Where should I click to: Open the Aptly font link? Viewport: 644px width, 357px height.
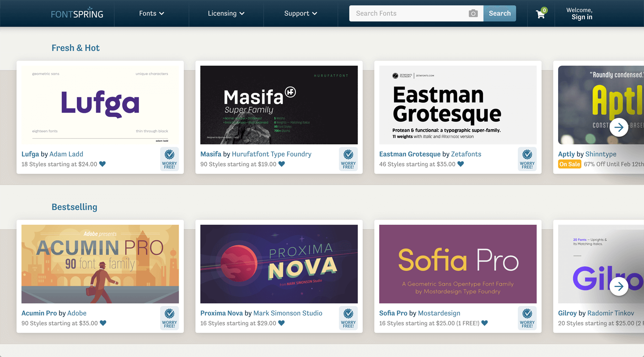pos(566,154)
